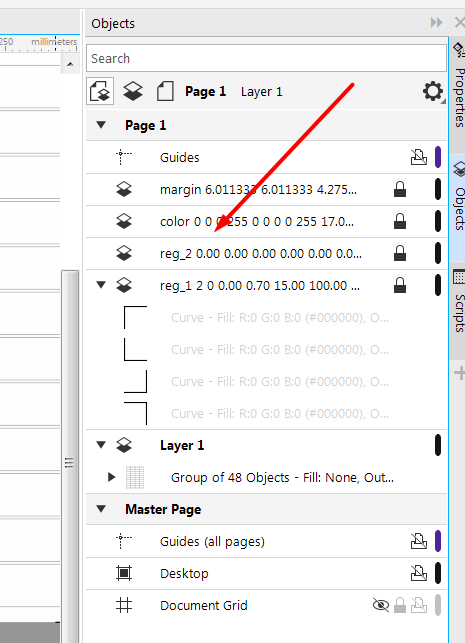Click the Page view icon in toolbar

(165, 91)
